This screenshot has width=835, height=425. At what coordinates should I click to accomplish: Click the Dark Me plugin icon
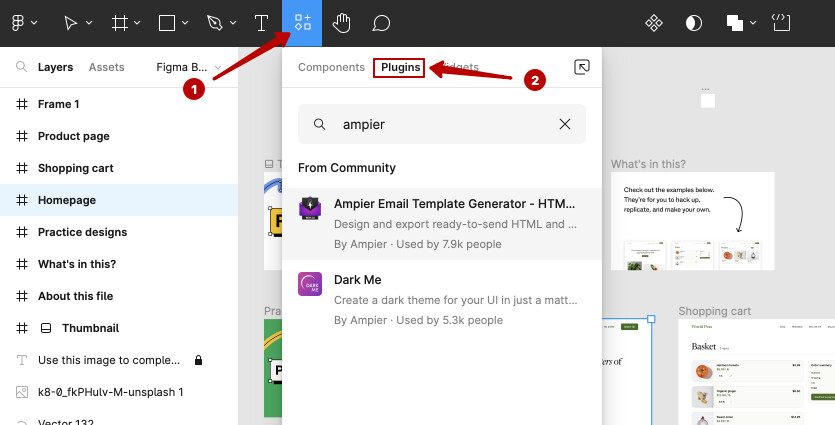pos(310,284)
